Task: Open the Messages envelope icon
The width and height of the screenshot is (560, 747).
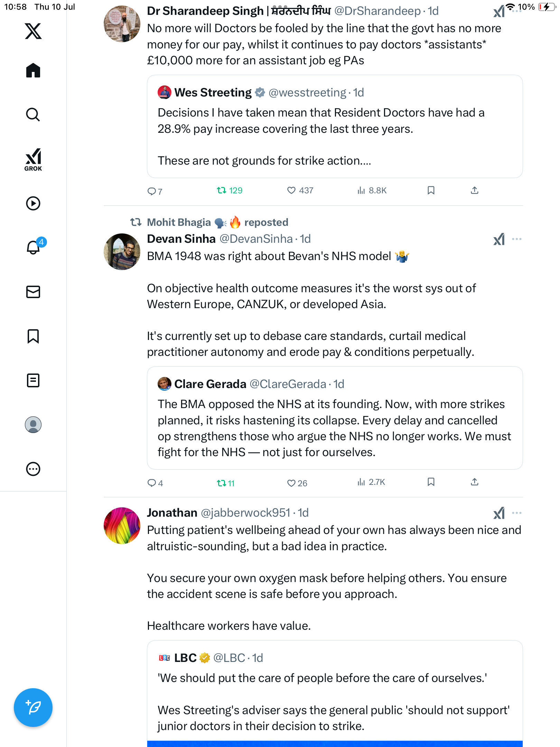Action: 33,292
